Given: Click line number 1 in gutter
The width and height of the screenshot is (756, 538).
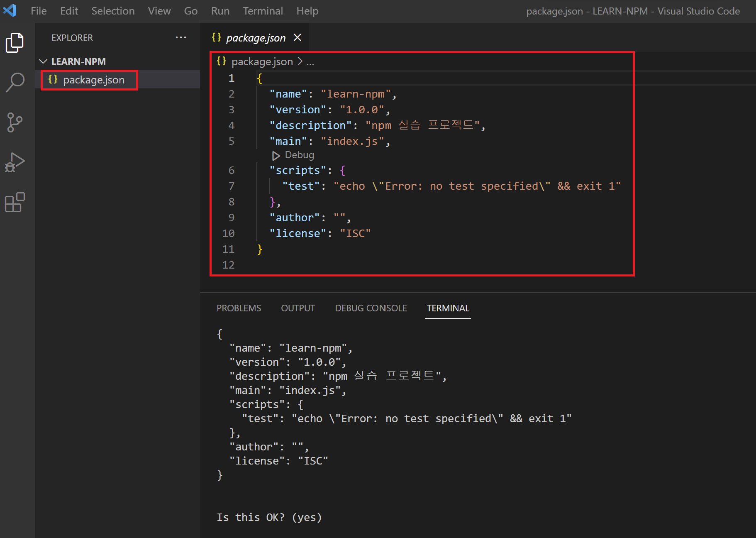Looking at the screenshot, I should [232, 78].
